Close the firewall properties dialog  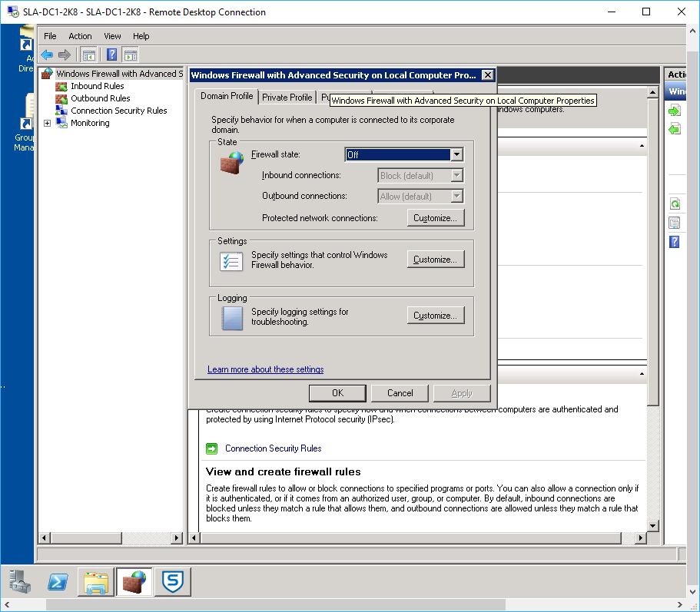[x=487, y=75]
